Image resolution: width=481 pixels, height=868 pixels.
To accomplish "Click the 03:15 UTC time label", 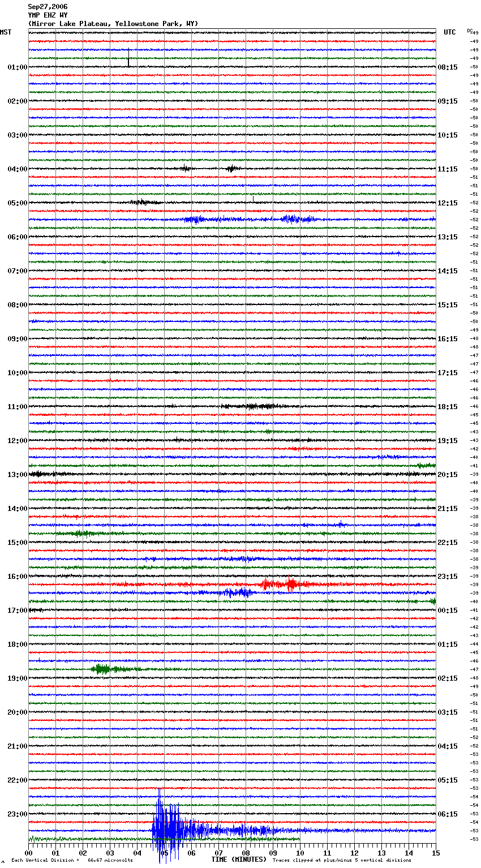I will pyautogui.click(x=448, y=712).
